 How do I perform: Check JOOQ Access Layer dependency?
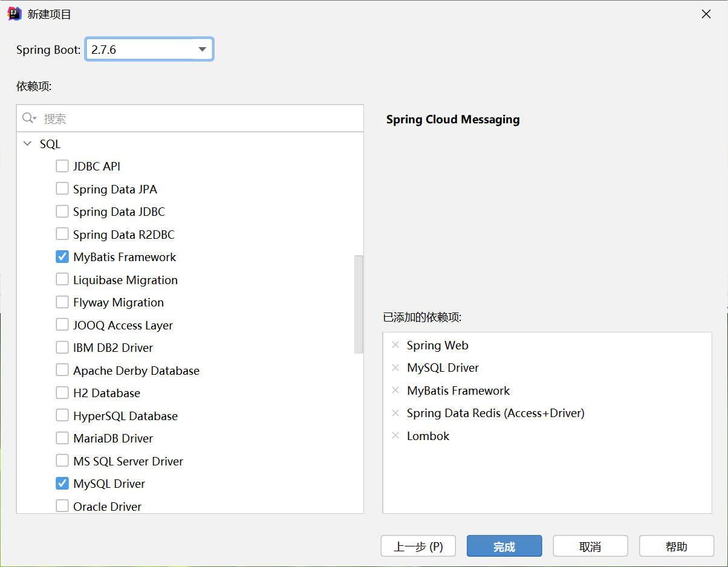(x=62, y=325)
